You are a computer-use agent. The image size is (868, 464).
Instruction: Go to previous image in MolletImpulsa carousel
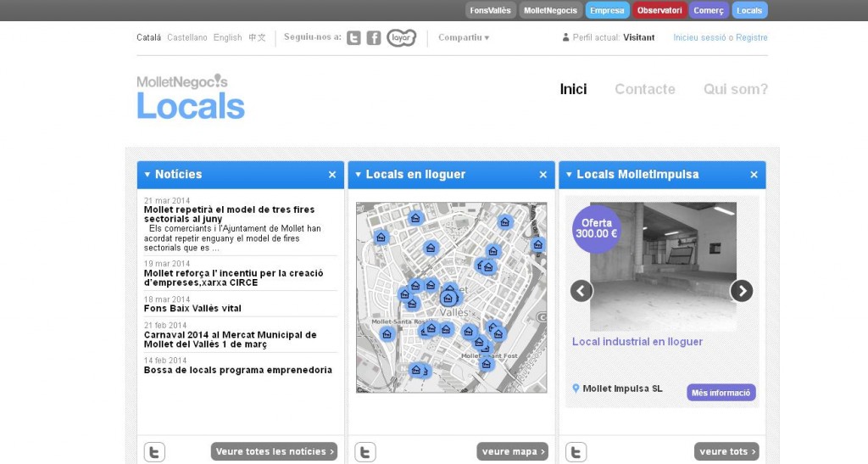(x=581, y=291)
